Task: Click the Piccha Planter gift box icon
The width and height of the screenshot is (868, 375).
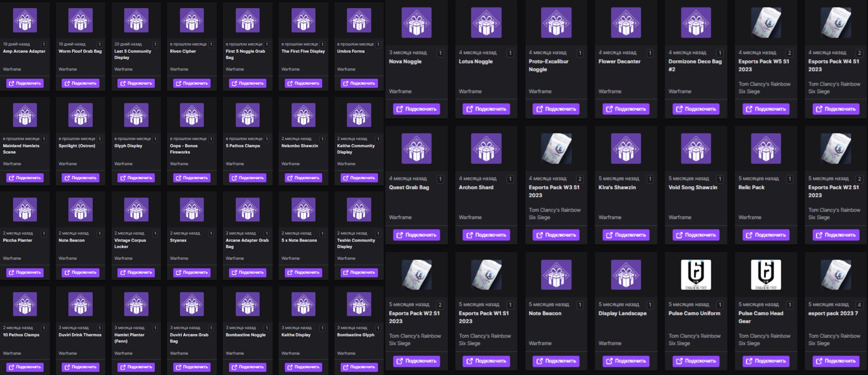Action: (x=25, y=209)
